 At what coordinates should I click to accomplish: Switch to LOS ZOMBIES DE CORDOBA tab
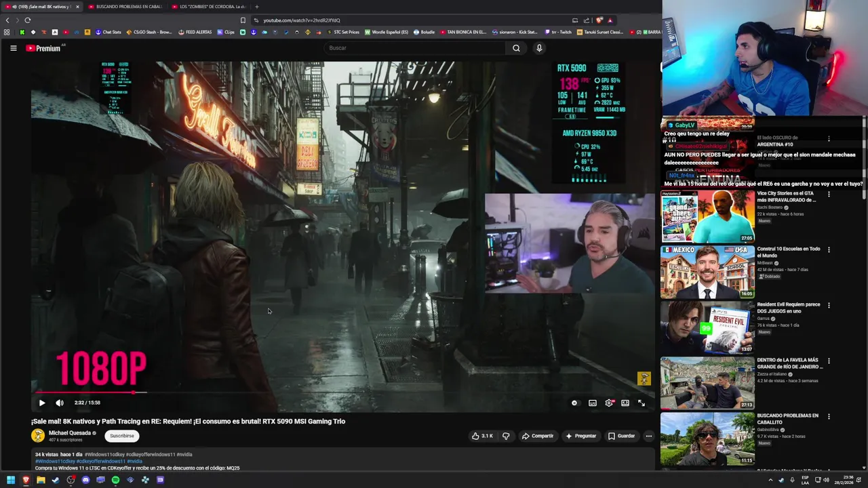click(208, 7)
